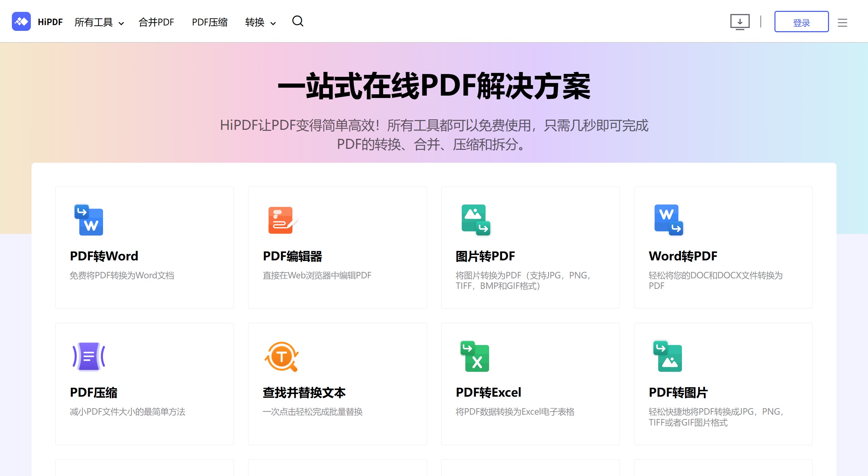The height and width of the screenshot is (476, 868).
Task: Click the PDF编辑器 orange icon
Action: coord(282,220)
